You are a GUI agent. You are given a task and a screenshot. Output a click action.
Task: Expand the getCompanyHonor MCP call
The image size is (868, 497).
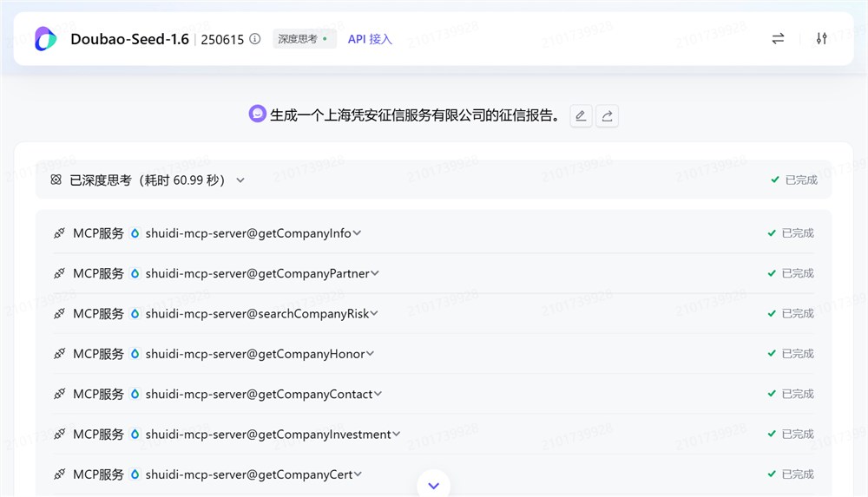click(370, 353)
